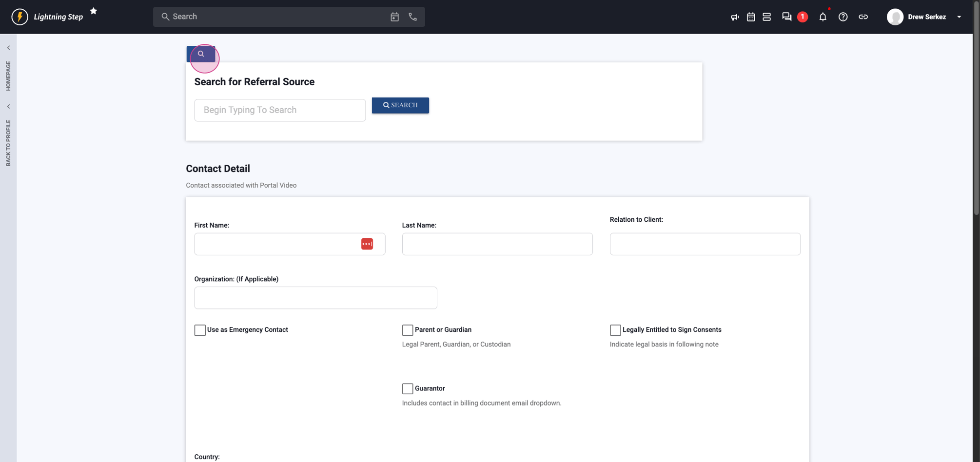Click the Begin Typing To Search field

(280, 110)
